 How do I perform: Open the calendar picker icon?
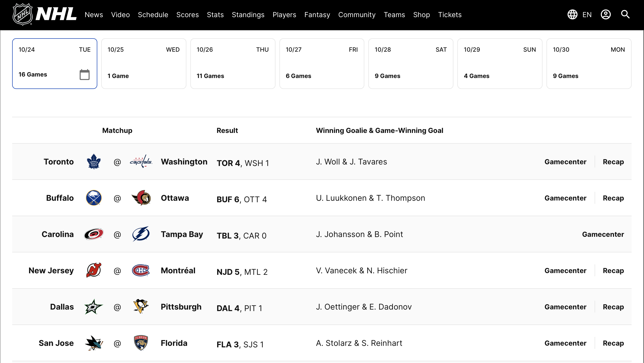(84, 75)
